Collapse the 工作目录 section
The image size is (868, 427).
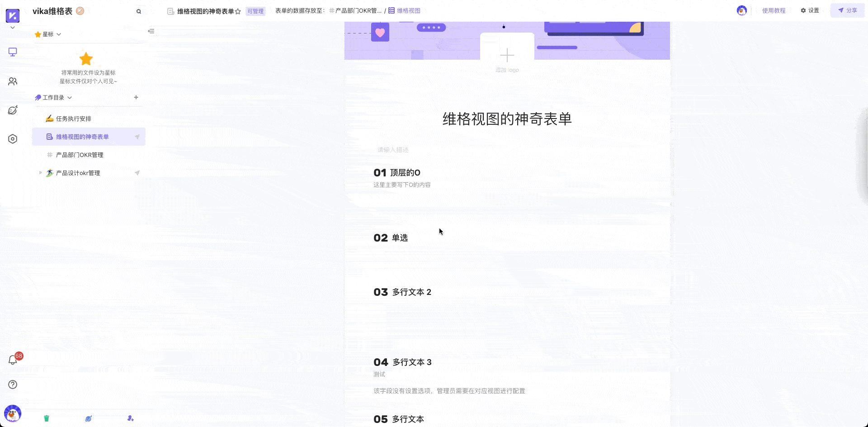click(x=70, y=97)
